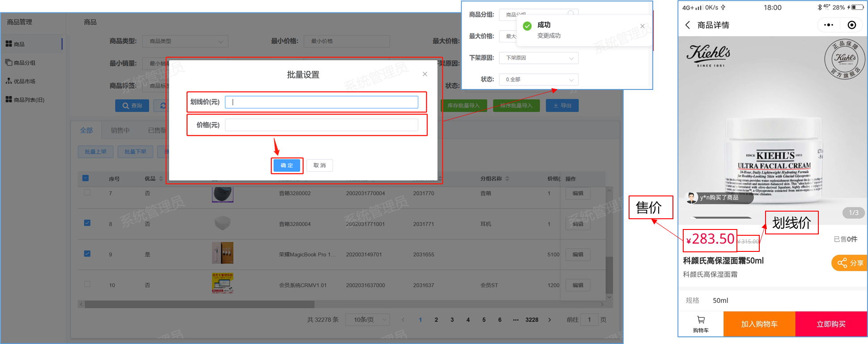The height and width of the screenshot is (344, 868).
Task: Uncheck the checkbox for row 8
Action: click(87, 223)
